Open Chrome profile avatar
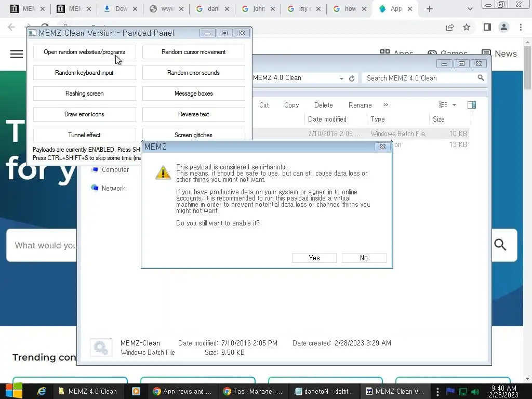The image size is (532, 399). (504, 27)
